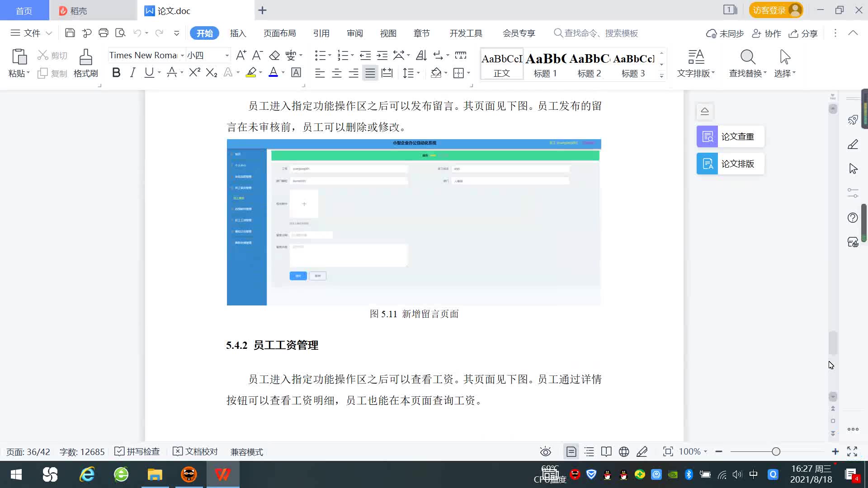Click the Format Painter (格式刷) icon
This screenshot has height=488, width=868.
click(x=85, y=58)
